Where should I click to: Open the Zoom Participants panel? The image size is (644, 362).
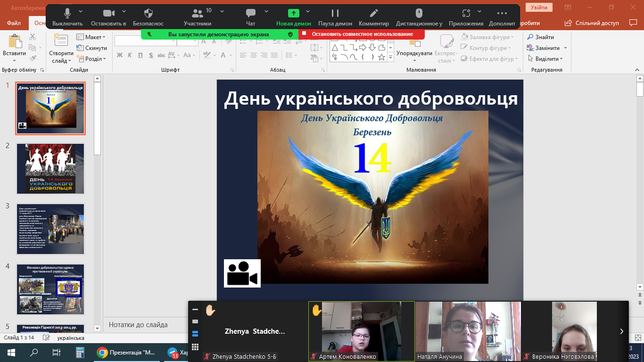[198, 14]
